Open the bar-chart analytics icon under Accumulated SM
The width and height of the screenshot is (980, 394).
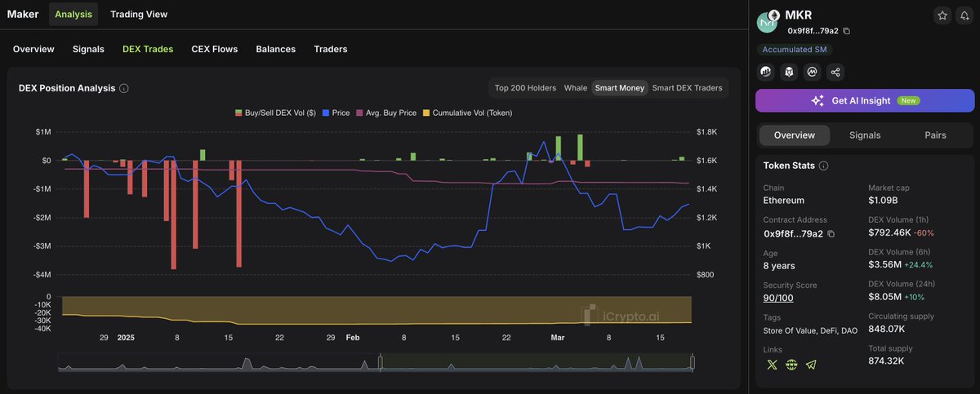[x=766, y=72]
